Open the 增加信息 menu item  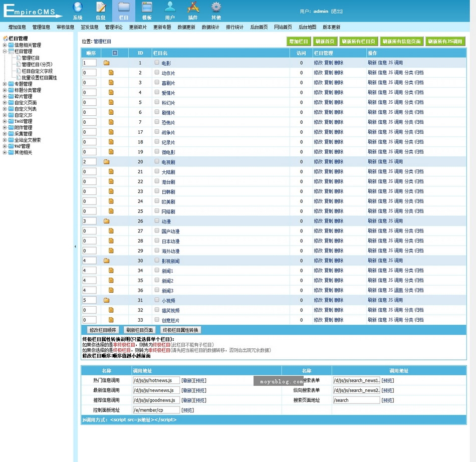[17, 27]
